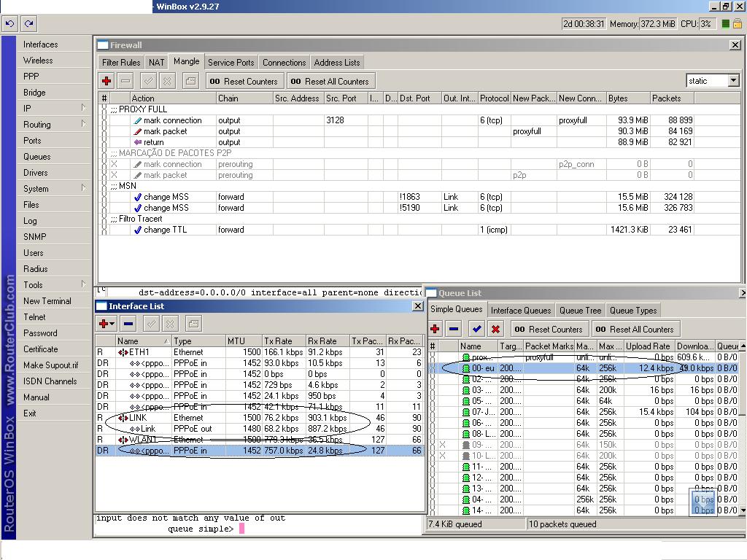Enable the selected queue with blue checkmark
Viewport: 747px width, 560px height.
click(476, 329)
